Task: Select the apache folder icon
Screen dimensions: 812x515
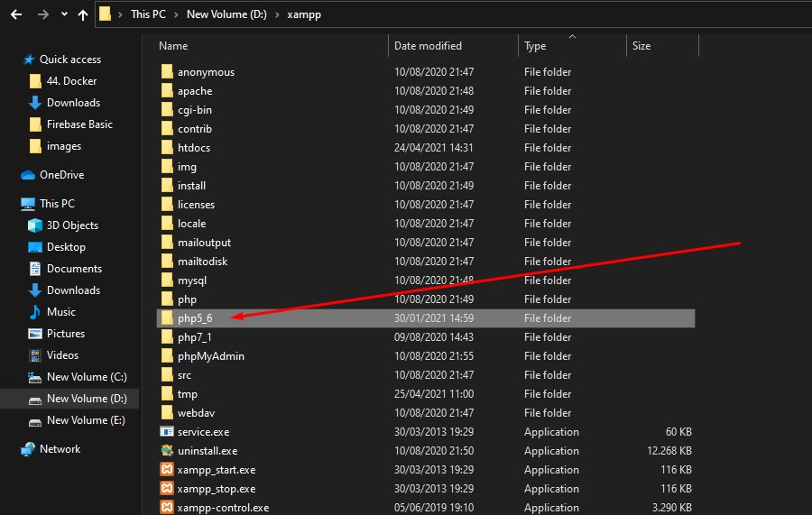Action: [x=167, y=90]
